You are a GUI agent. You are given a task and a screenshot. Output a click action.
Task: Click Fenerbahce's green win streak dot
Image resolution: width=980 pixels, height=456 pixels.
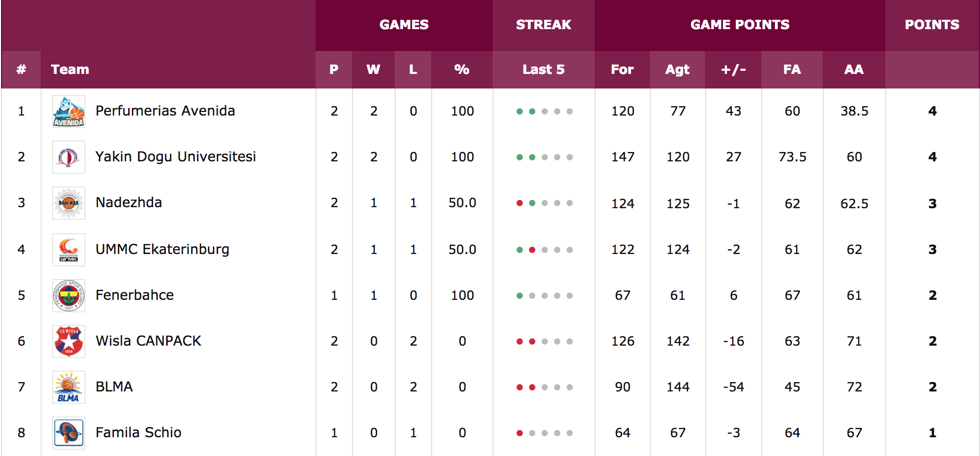coord(520,296)
